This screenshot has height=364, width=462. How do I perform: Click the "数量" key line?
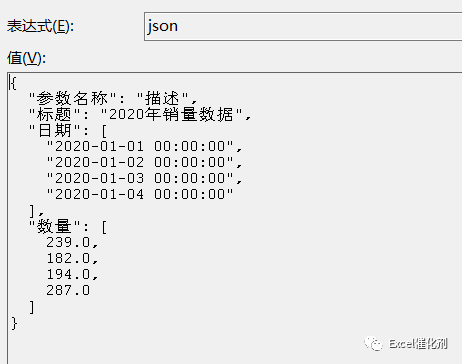point(68,227)
